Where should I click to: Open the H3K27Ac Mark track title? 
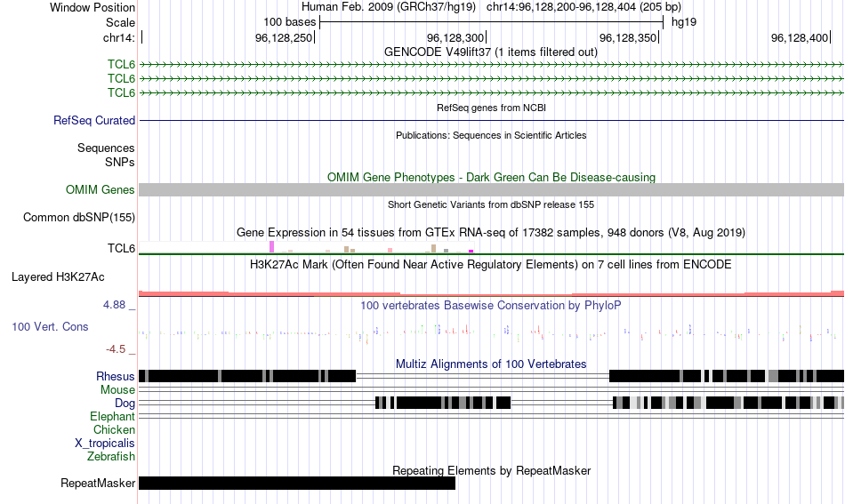pyautogui.click(x=491, y=264)
